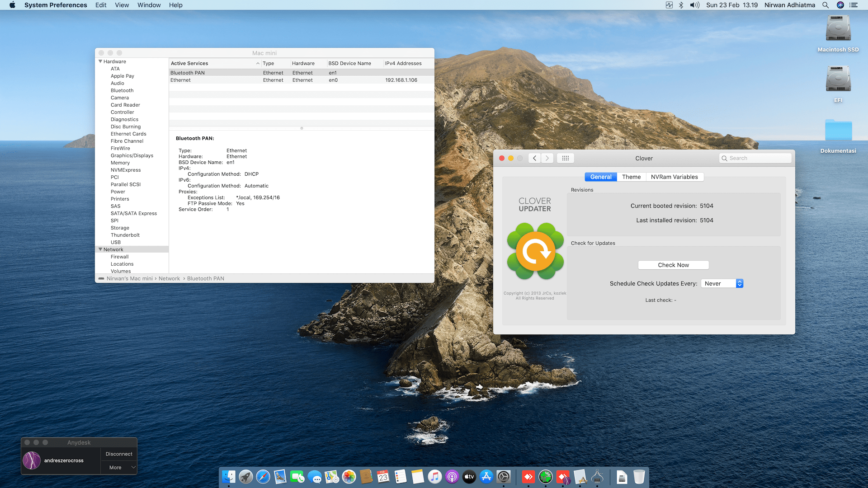Open Notes from the Dock
Image resolution: width=868 pixels, height=488 pixels.
418,477
